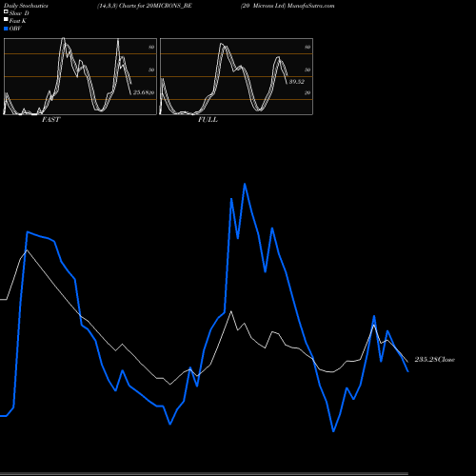Select the 'Daily Stochastics' title text
476x476 pixels.
[26, 6]
